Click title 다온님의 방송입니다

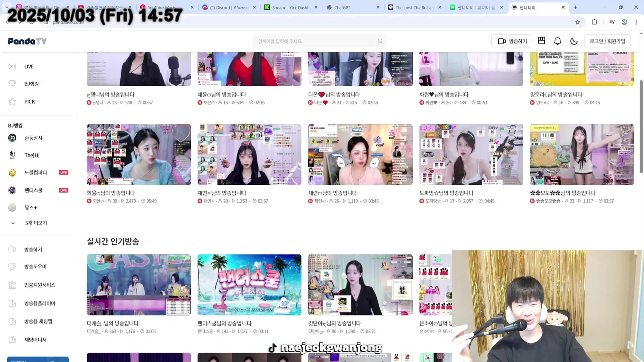[x=334, y=94]
